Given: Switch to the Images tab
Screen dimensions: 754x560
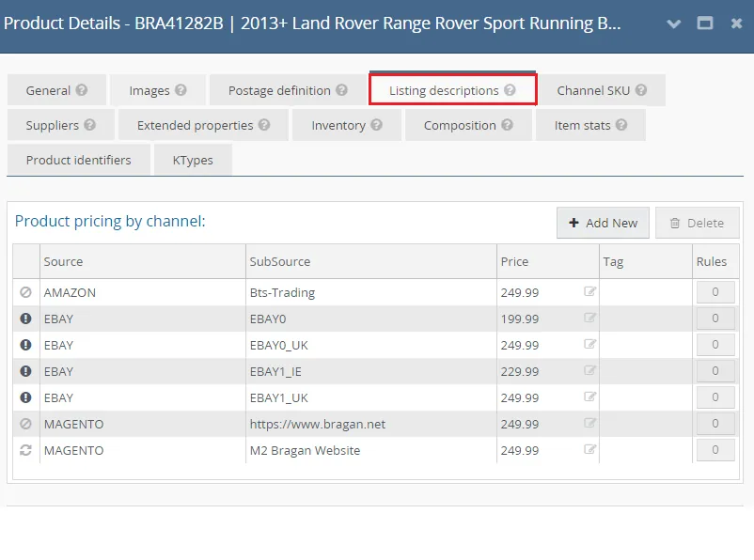Looking at the screenshot, I should click(158, 90).
